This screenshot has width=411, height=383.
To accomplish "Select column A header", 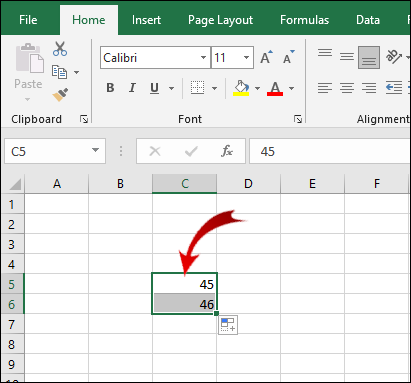I will point(57,184).
